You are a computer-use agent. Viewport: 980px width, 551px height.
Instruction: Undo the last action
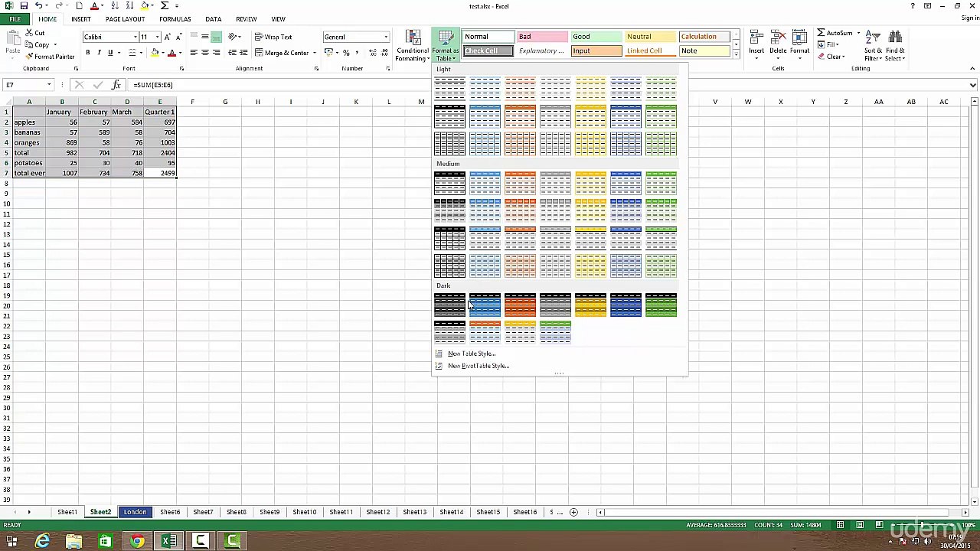pos(38,6)
